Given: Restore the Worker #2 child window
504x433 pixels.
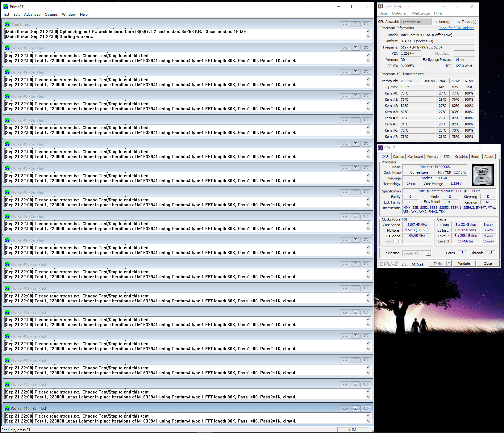Looking at the screenshot, I should click(355, 72).
